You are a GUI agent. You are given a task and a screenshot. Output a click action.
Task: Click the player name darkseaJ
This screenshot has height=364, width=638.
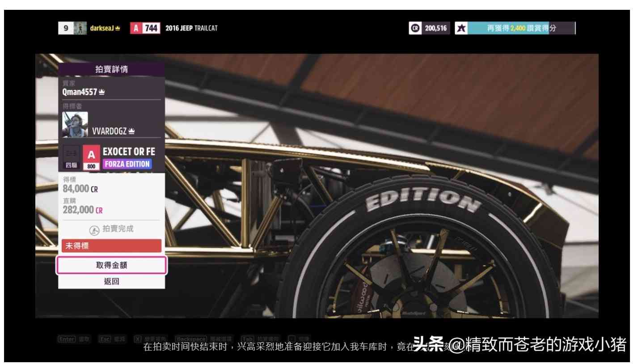(101, 28)
